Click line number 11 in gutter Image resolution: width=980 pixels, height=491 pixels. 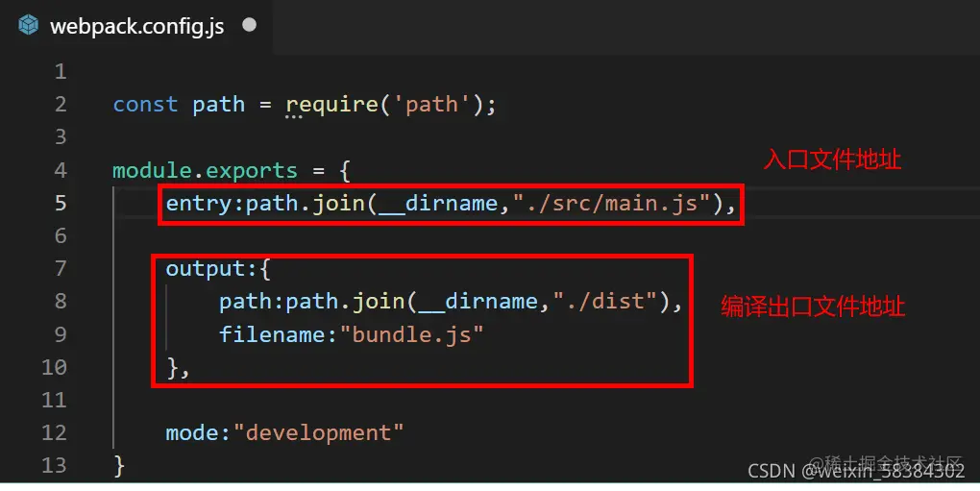pyautogui.click(x=55, y=400)
